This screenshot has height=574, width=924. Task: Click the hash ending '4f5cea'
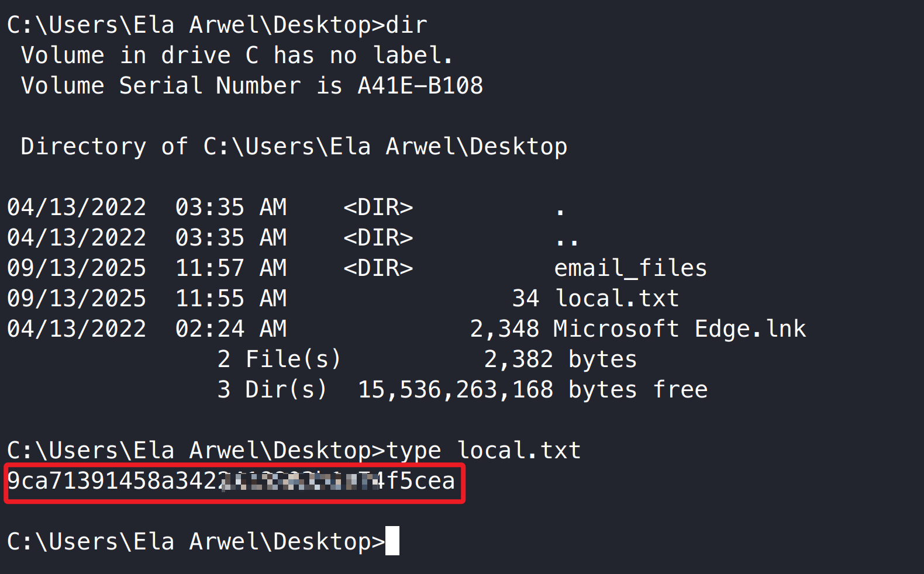pos(415,481)
